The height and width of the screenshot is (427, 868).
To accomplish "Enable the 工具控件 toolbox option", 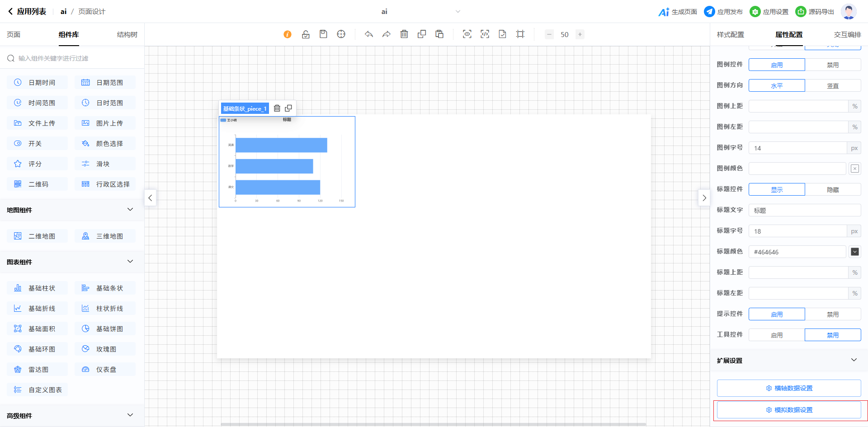I will tap(777, 335).
